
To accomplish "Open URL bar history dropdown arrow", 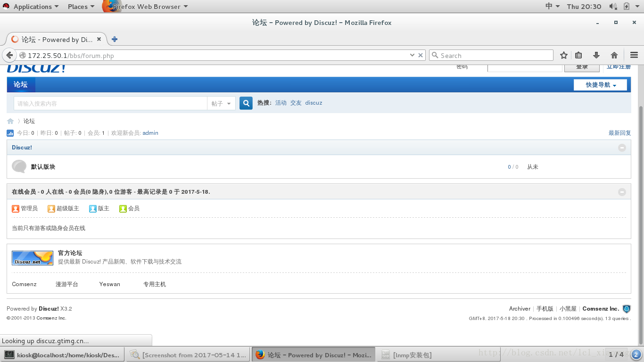I will pos(413,55).
